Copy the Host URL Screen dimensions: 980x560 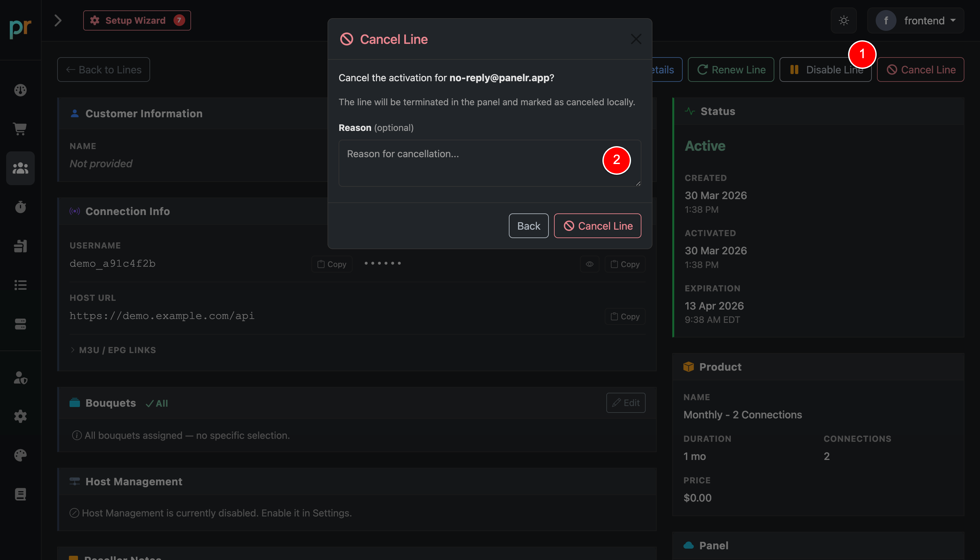point(625,316)
